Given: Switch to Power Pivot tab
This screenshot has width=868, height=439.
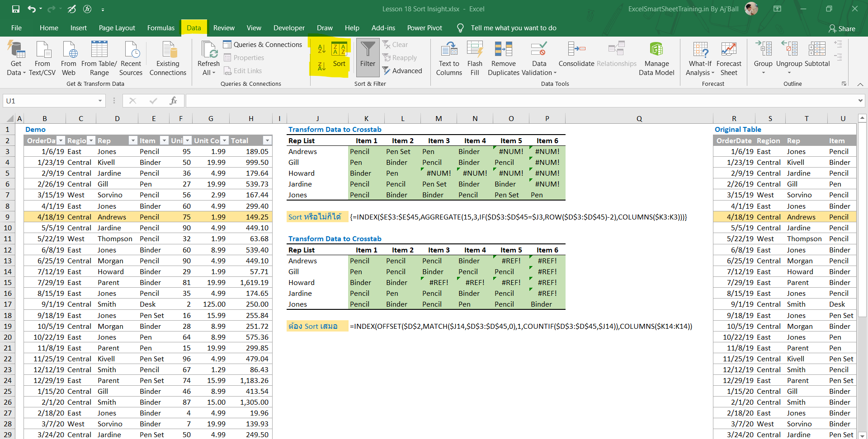Looking at the screenshot, I should [425, 28].
